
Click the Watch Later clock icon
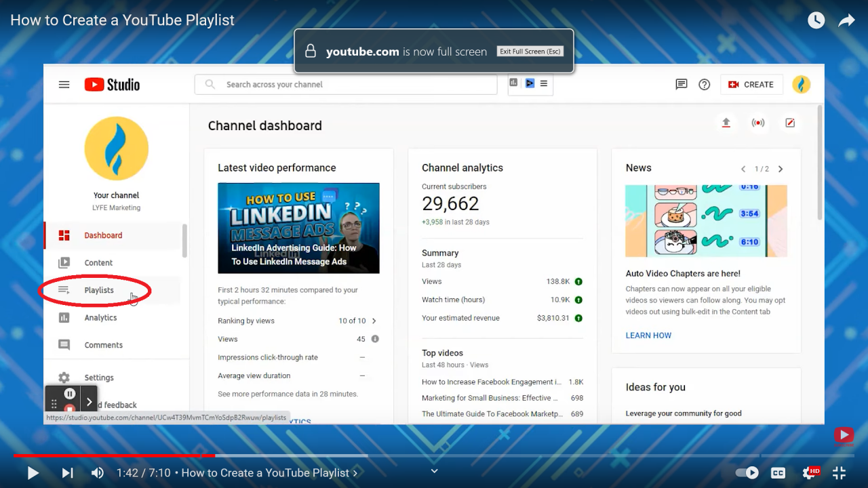pyautogui.click(x=816, y=20)
